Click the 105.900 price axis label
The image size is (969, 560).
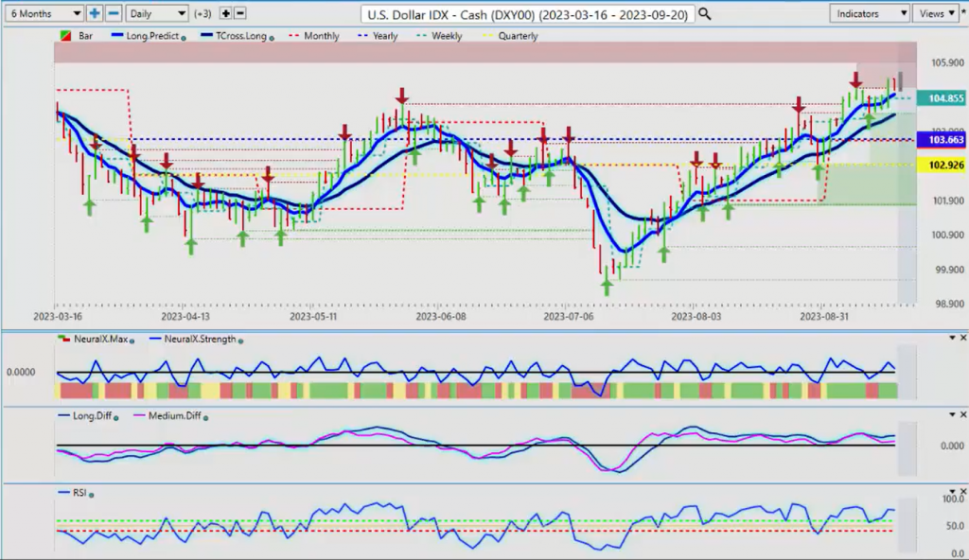point(947,63)
